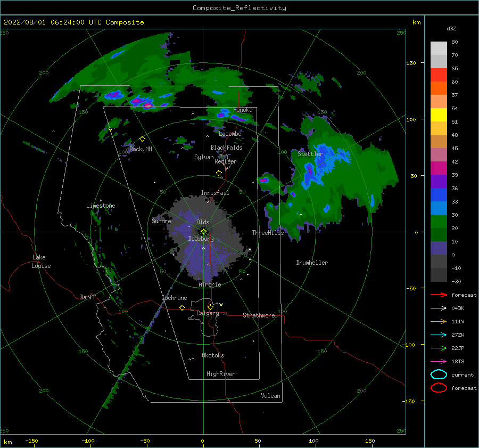The image size is (479, 448).
Task: Click the Composite_Reflectivity title
Action: [x=240, y=8]
